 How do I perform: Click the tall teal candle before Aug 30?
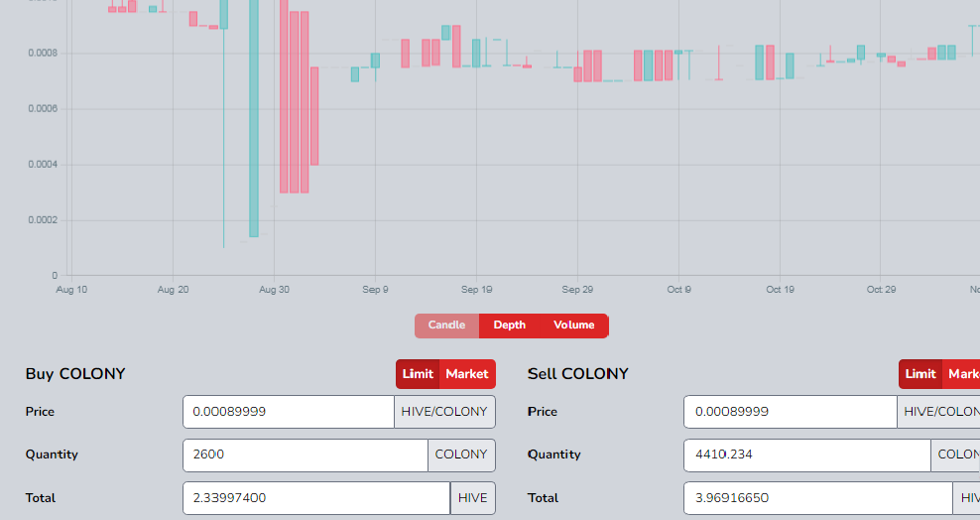click(x=254, y=119)
